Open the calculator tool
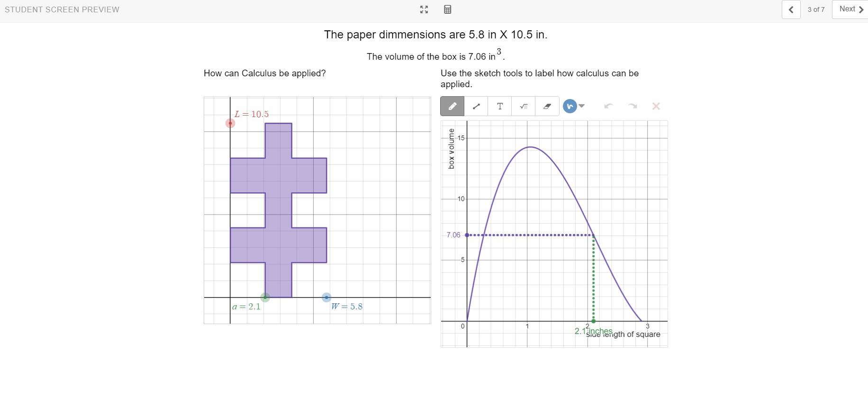 pos(447,9)
